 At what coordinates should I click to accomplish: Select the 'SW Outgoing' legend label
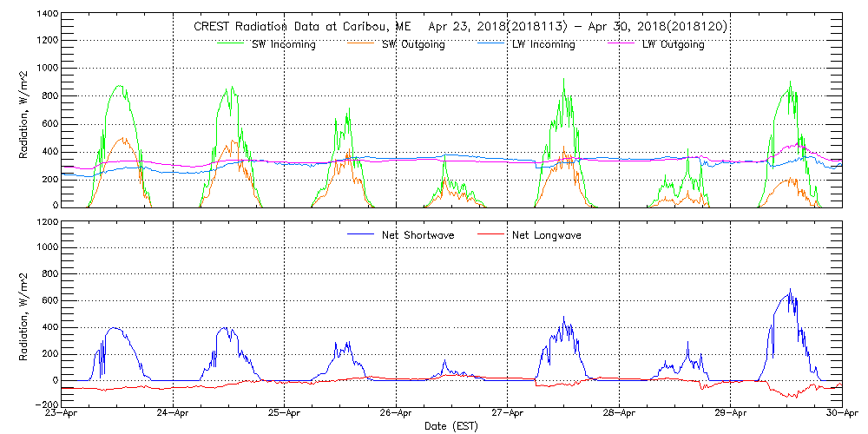[413, 44]
